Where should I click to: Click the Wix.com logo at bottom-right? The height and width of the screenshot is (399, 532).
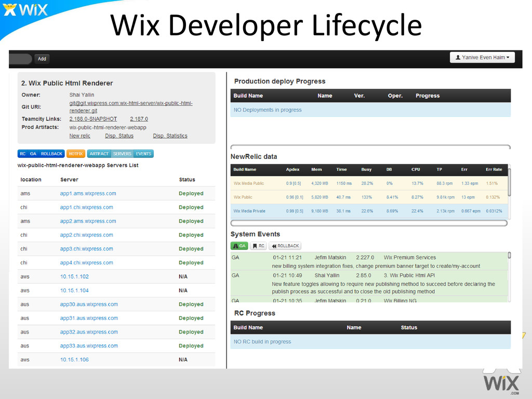[x=501, y=384]
